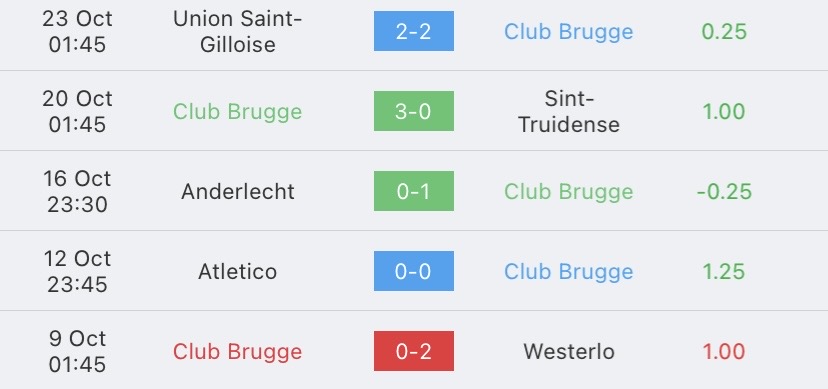The image size is (828, 389).
Task: Select Club Brugge in Anderlecht match row
Action: pyautogui.click(x=568, y=192)
